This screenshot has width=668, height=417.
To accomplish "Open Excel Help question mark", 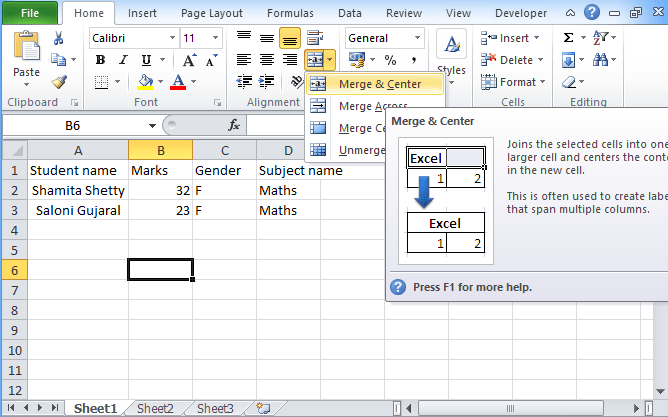I will [x=592, y=12].
